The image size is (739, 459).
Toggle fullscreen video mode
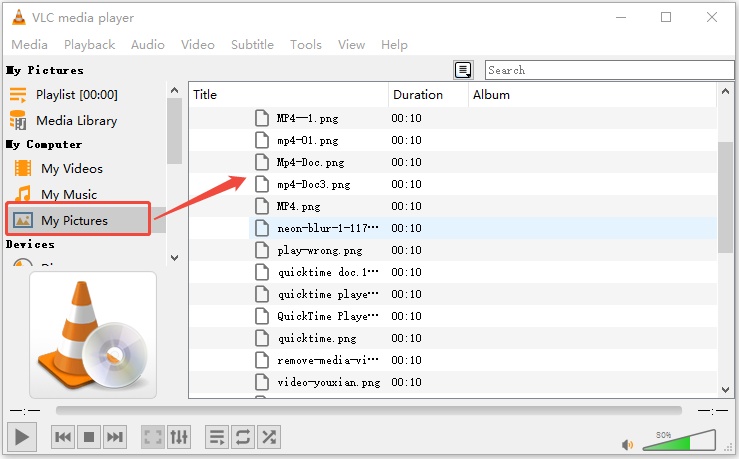point(153,437)
